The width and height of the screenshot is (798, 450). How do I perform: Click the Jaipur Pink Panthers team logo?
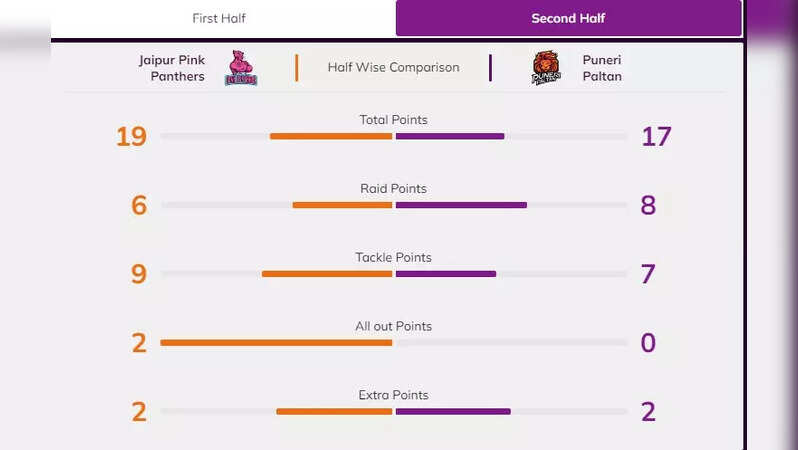point(241,68)
